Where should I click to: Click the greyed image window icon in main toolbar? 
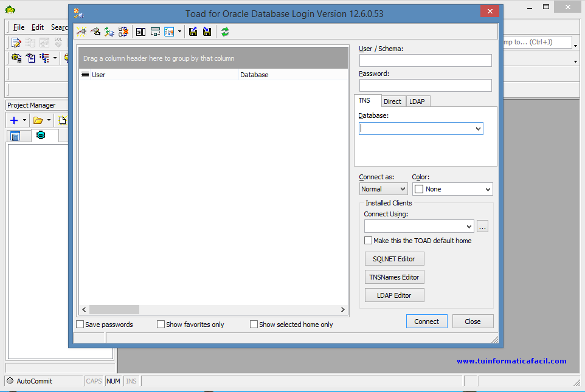(44, 43)
